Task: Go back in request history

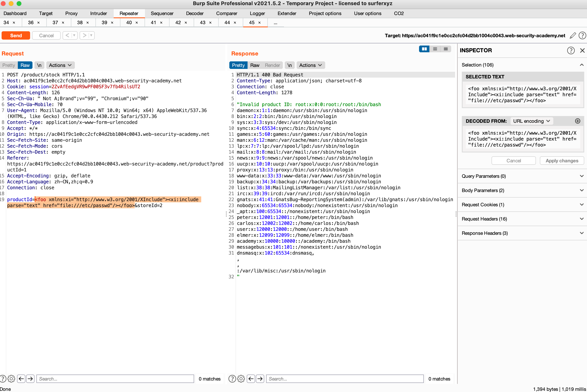Action: (67, 35)
